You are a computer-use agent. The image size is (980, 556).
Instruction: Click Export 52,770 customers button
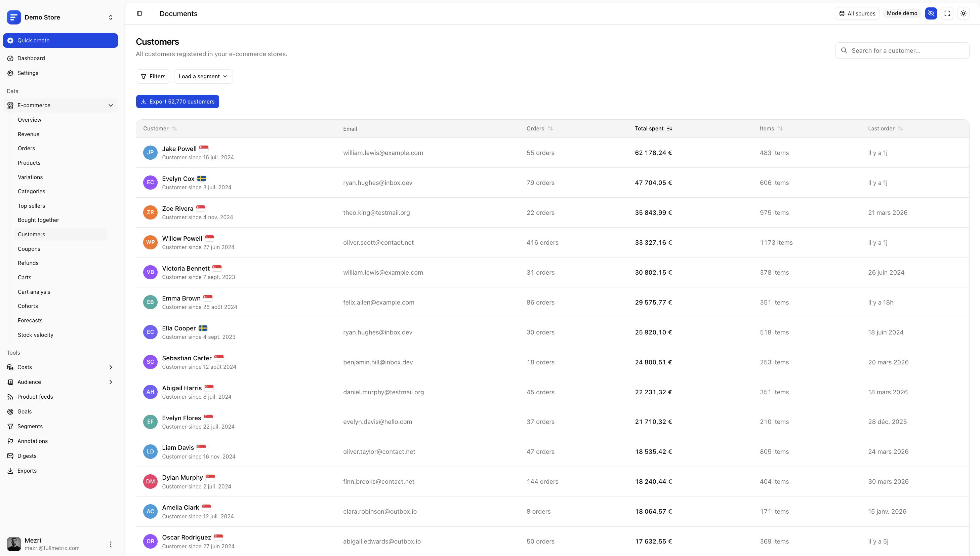[177, 101]
